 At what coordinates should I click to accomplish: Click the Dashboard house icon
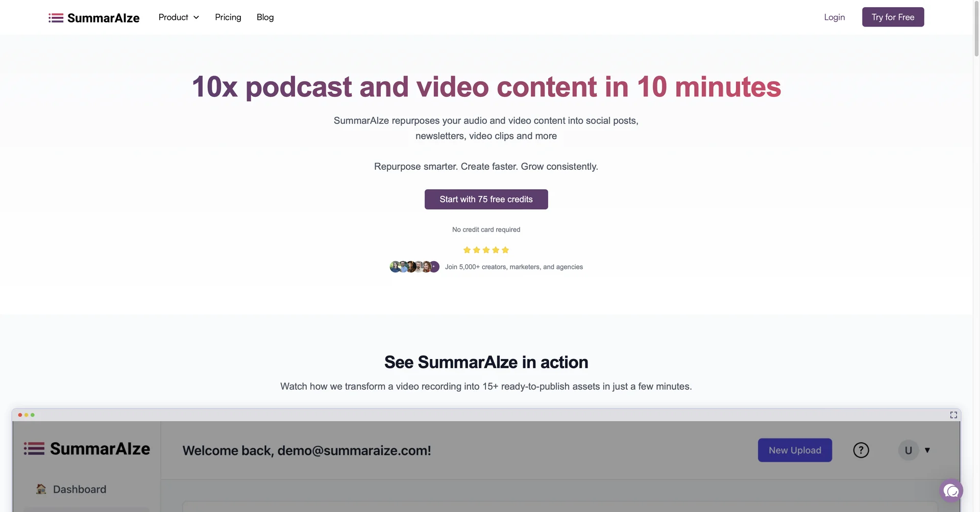(41, 489)
